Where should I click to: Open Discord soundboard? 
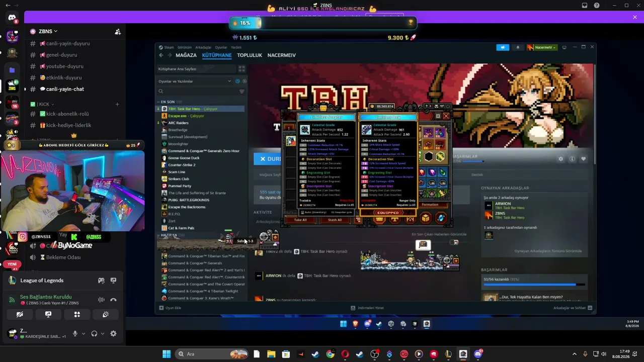click(106, 314)
